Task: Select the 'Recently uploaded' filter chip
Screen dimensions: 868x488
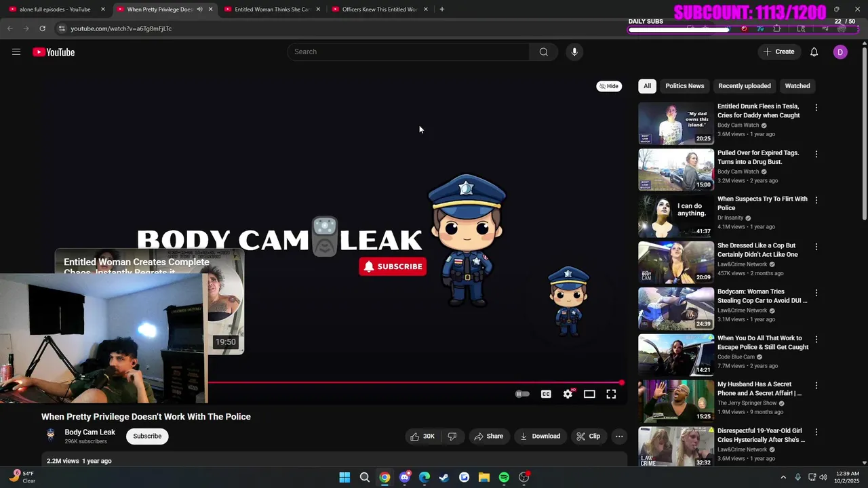Action: (744, 86)
